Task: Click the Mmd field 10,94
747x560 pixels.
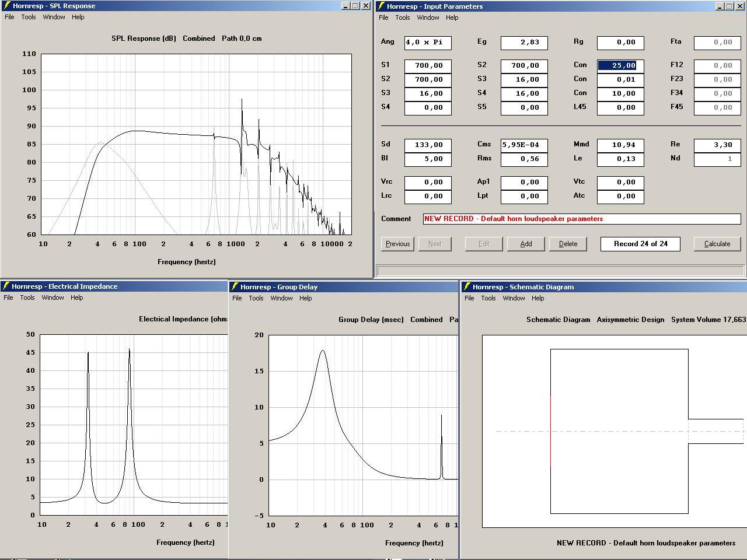Action: pos(620,145)
